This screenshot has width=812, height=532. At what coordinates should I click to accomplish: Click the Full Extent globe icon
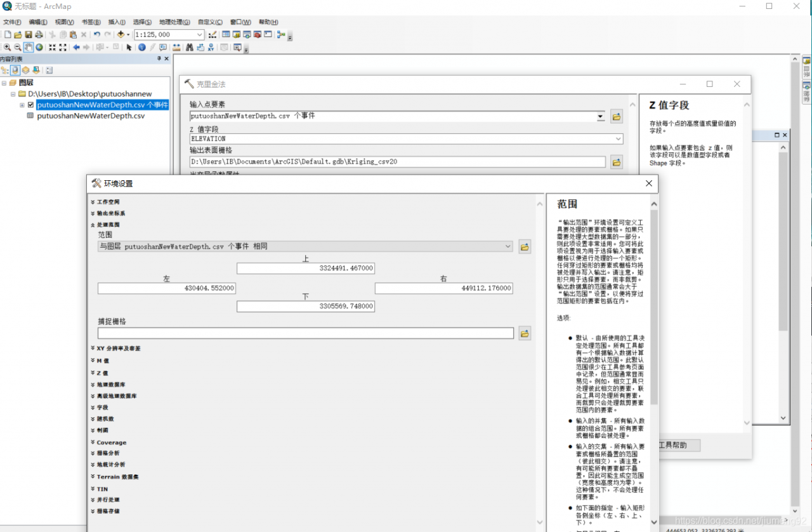(x=39, y=48)
